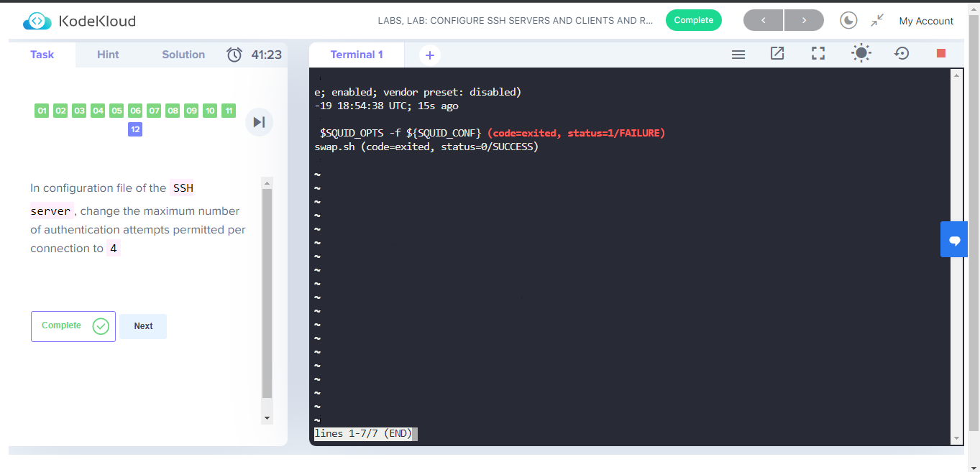This screenshot has width=980, height=472.
Task: Click the red 'status=1/FAILURE' text
Action: (x=616, y=134)
